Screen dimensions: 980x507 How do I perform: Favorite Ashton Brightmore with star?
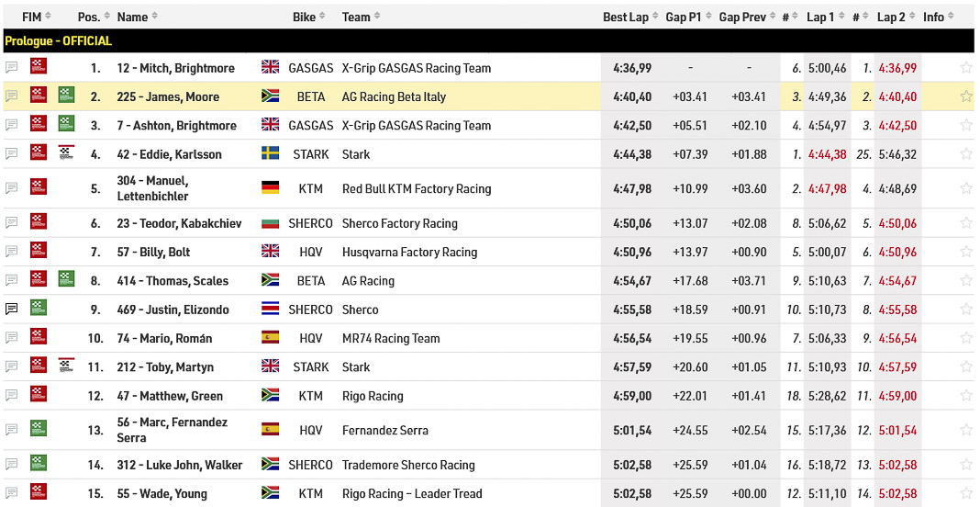[x=966, y=125]
